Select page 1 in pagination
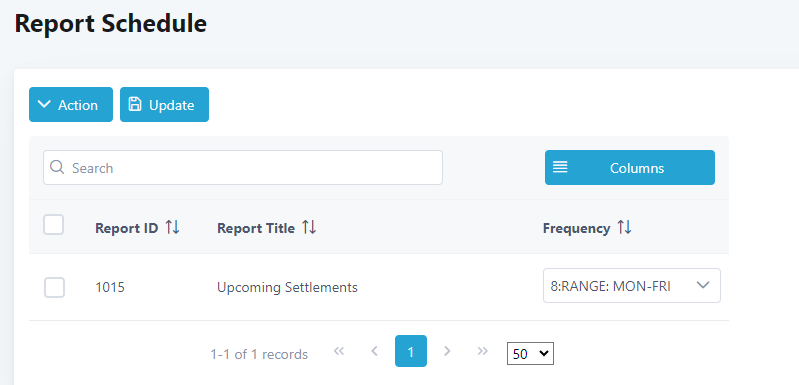This screenshot has width=799, height=385. point(411,351)
